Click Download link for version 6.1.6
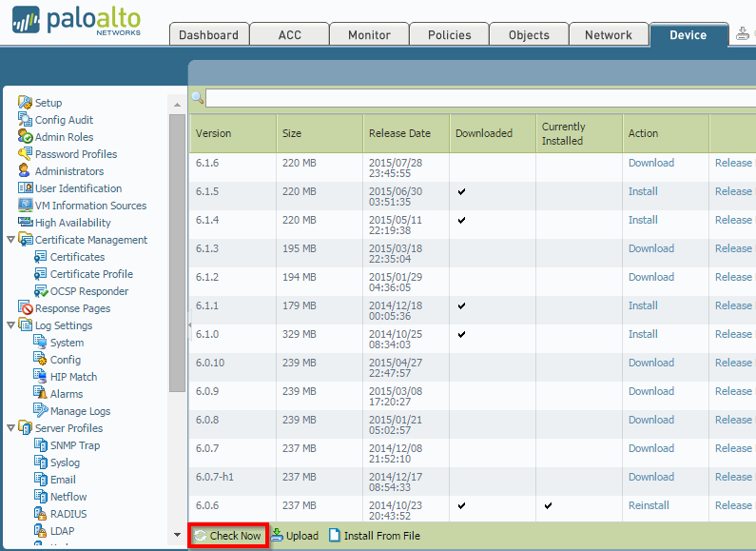The height and width of the screenshot is (551, 756). 651,163
